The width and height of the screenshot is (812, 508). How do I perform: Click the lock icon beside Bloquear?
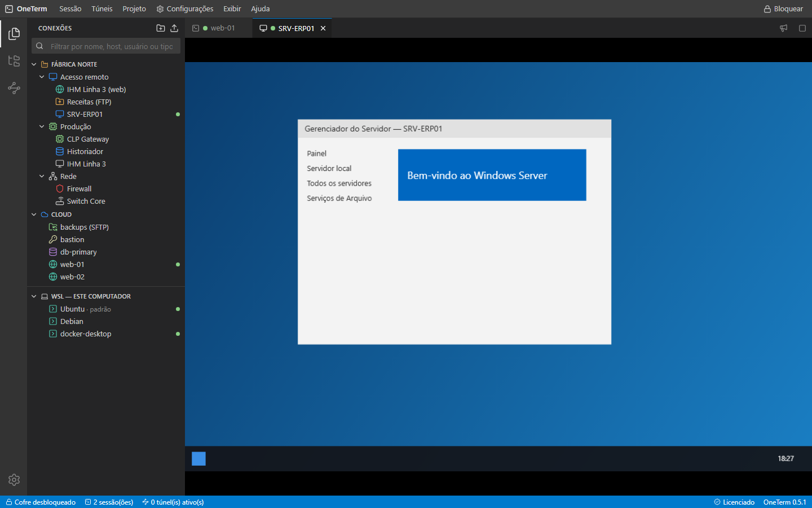(767, 9)
